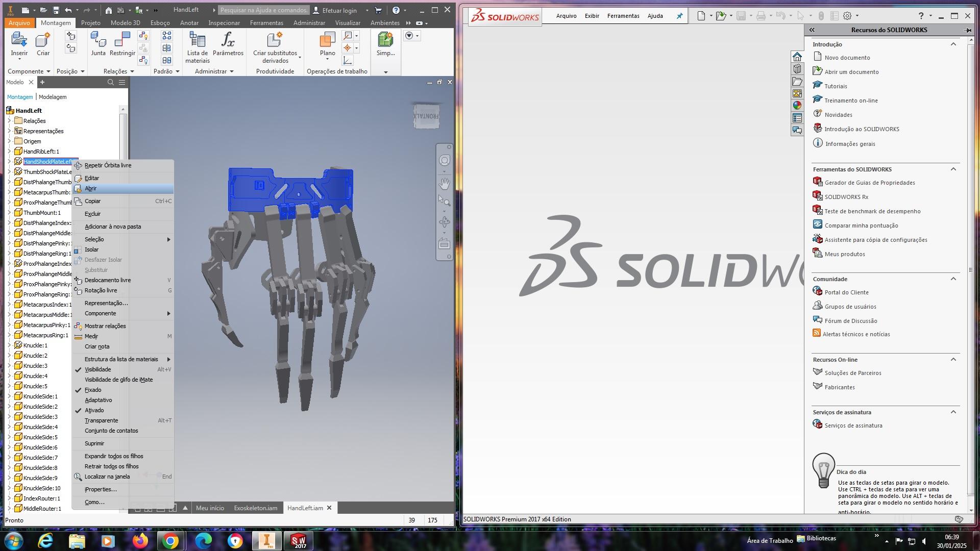980x551 pixels.
Task: Choose Abrir in the context menu
Action: (91, 188)
